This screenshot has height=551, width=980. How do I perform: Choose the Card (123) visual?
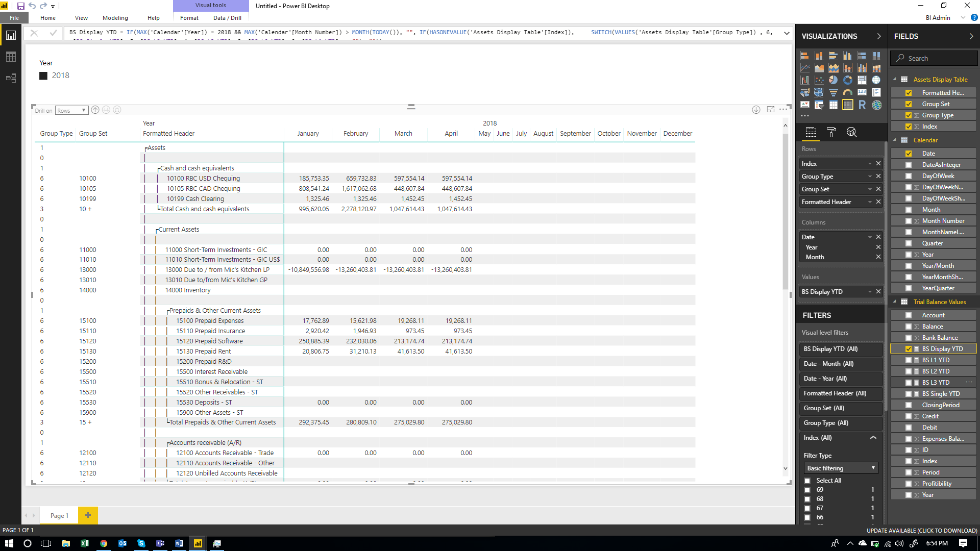[862, 92]
